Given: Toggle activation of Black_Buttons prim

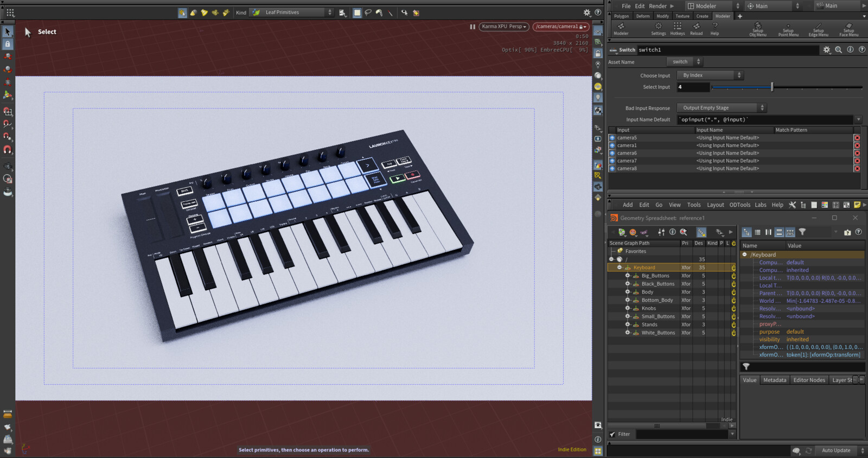Looking at the screenshot, I should click(733, 284).
